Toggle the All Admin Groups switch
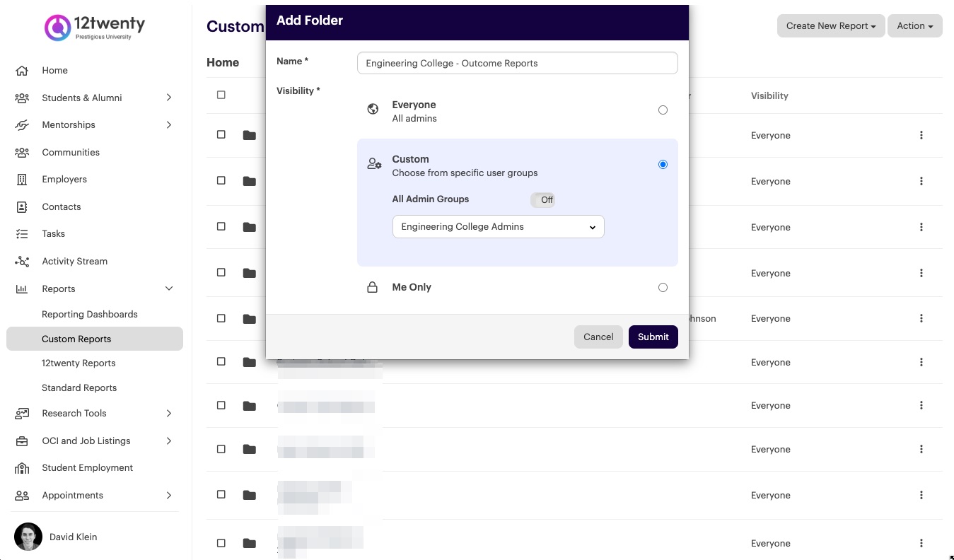The width and height of the screenshot is (954, 560). (x=542, y=200)
